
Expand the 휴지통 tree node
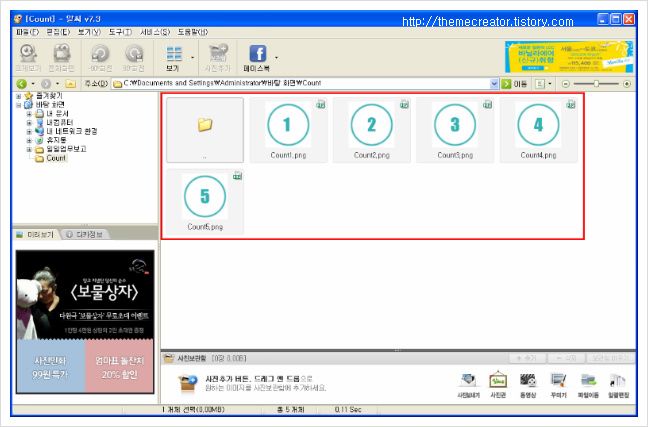point(29,141)
